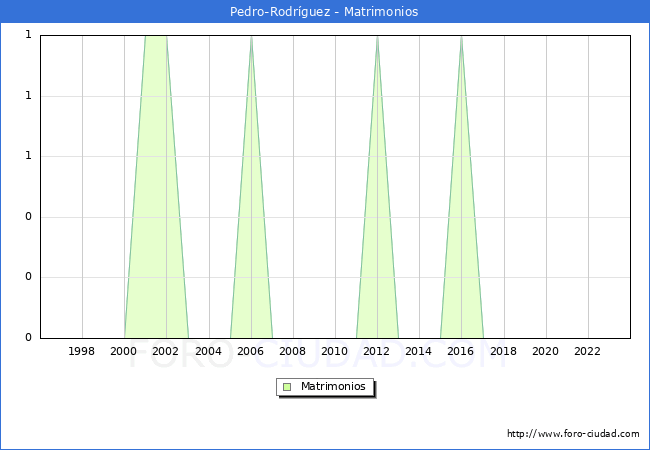Select the 1998 x-axis label
Screen dimensions: 650x450
(82, 351)
